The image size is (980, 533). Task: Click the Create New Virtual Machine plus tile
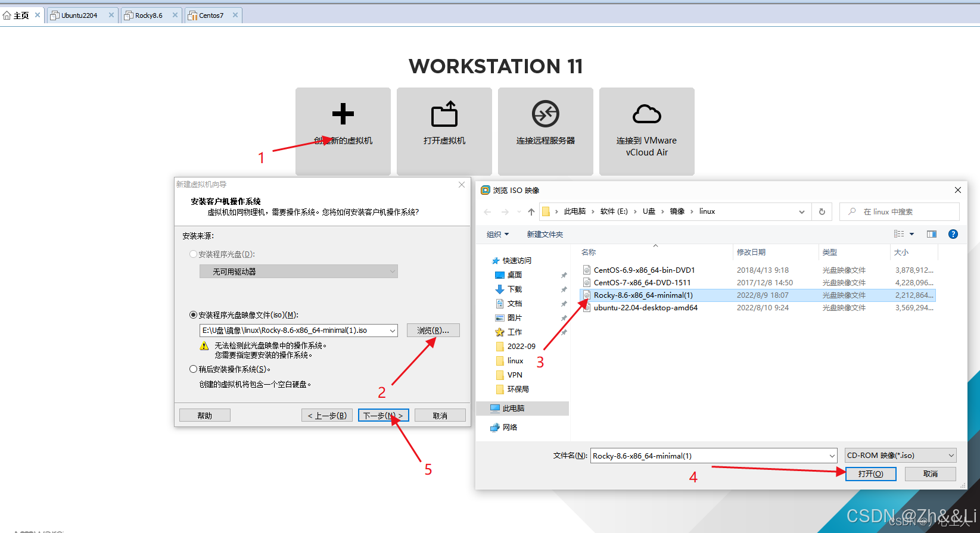(343, 131)
